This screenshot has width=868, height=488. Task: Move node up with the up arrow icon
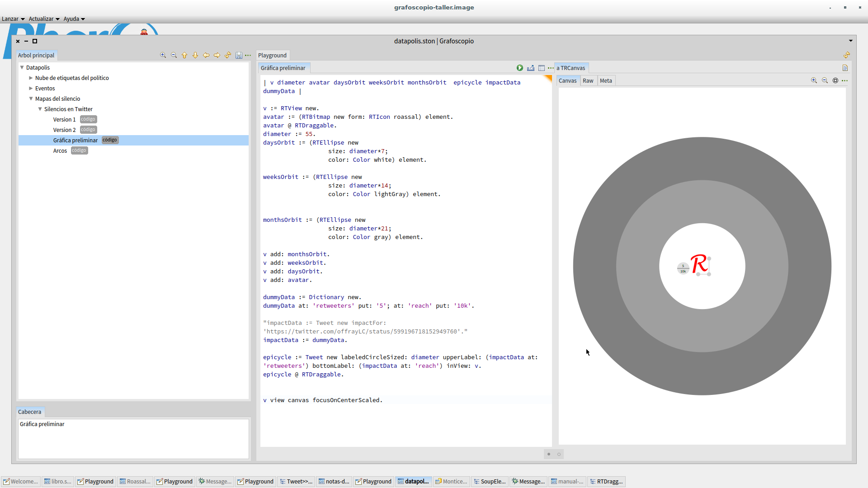(184, 55)
